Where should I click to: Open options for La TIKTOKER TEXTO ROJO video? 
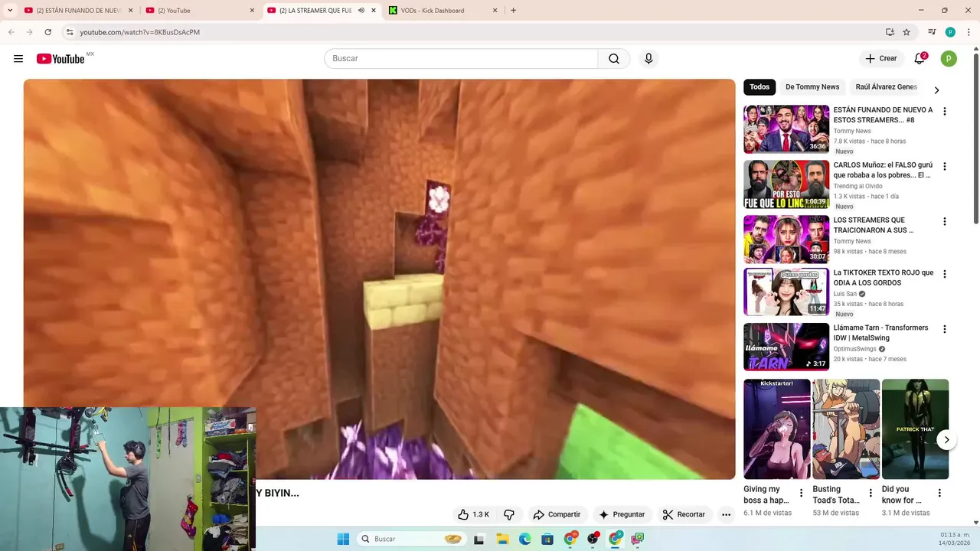click(x=944, y=274)
